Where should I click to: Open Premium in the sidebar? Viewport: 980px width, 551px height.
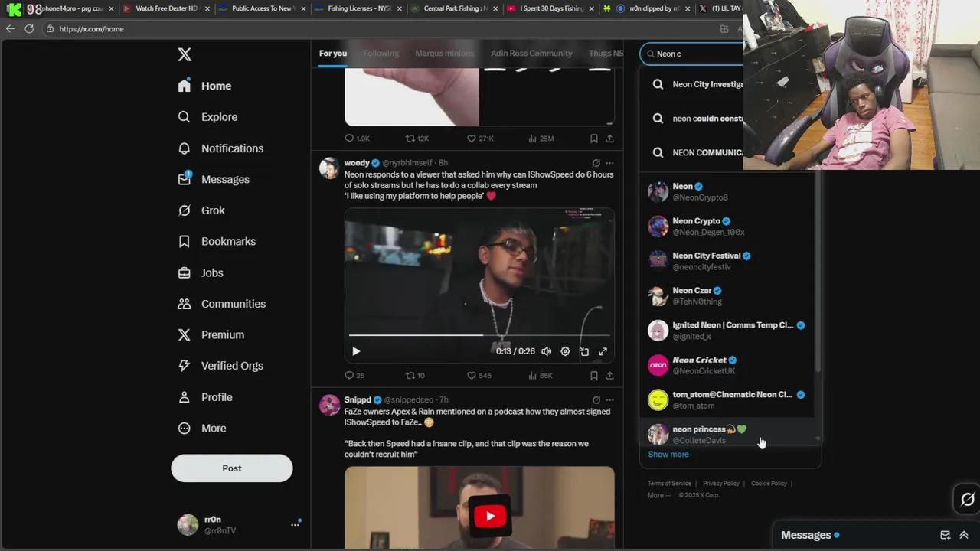(211, 334)
